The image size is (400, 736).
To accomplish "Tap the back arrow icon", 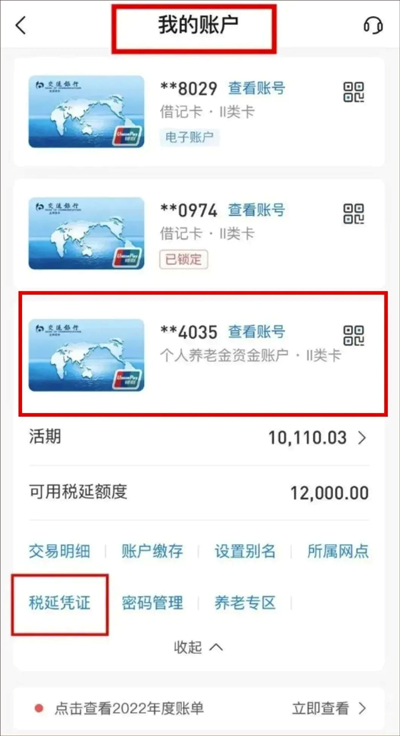I will (21, 26).
